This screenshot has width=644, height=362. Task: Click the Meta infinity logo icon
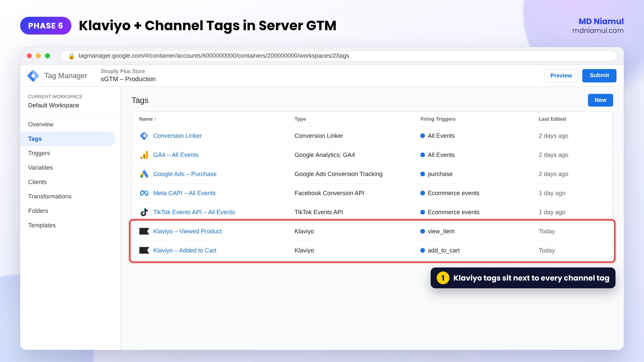144,193
